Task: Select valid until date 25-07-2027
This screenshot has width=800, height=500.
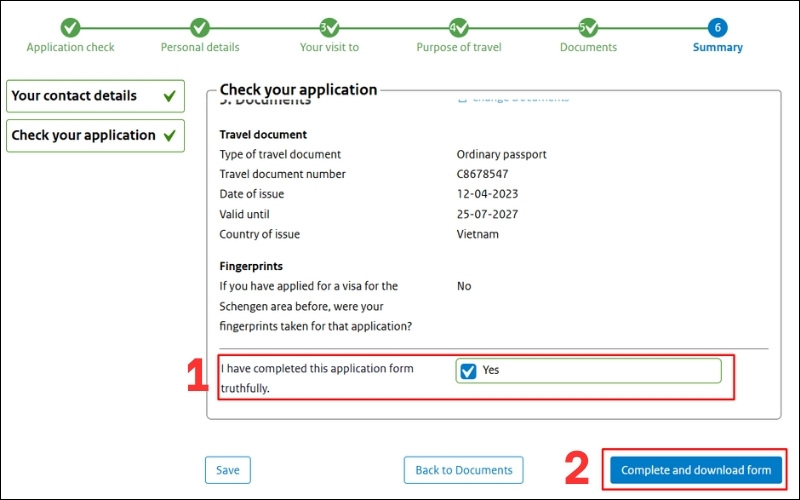Action: 487,214
